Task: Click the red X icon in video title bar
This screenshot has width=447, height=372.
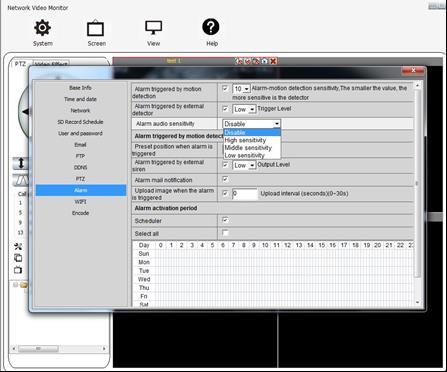Action: coord(273,61)
